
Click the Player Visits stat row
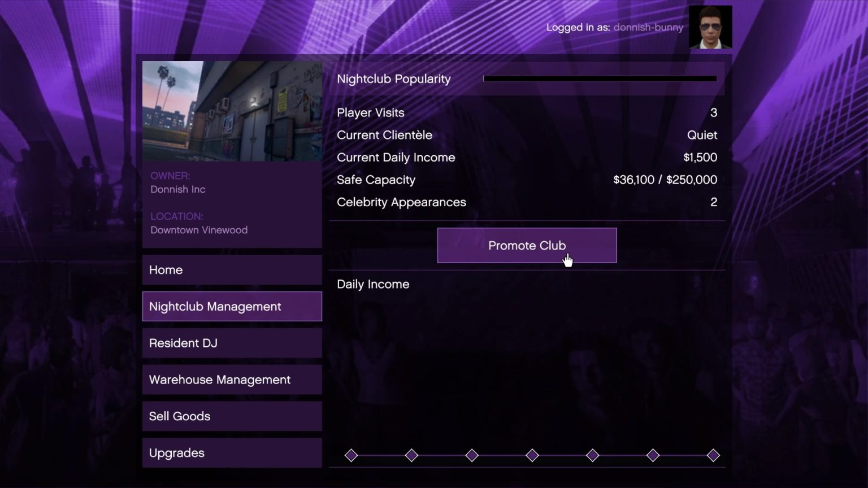pos(370,112)
